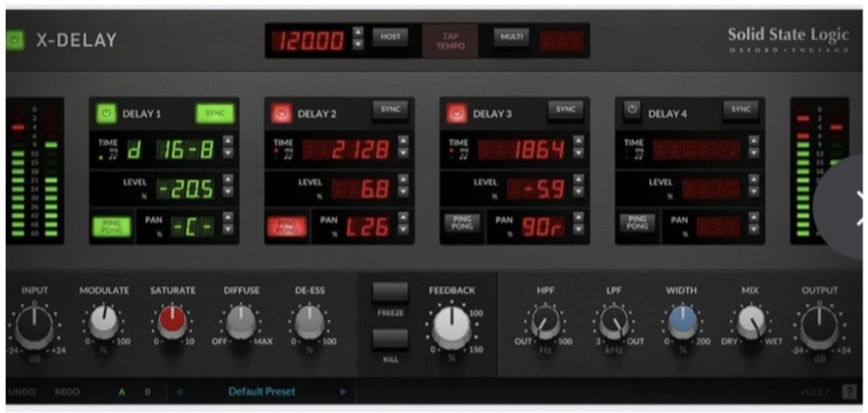The width and height of the screenshot is (868, 413).
Task: Enable the Delay 4 power button
Action: (x=633, y=110)
